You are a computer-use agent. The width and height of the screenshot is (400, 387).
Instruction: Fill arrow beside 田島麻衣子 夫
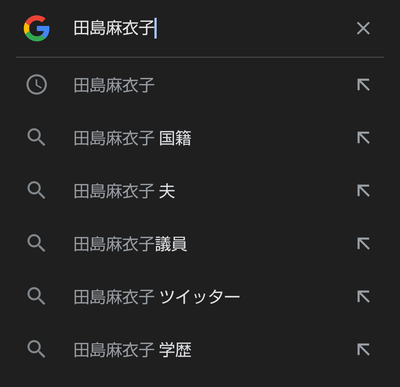click(363, 191)
